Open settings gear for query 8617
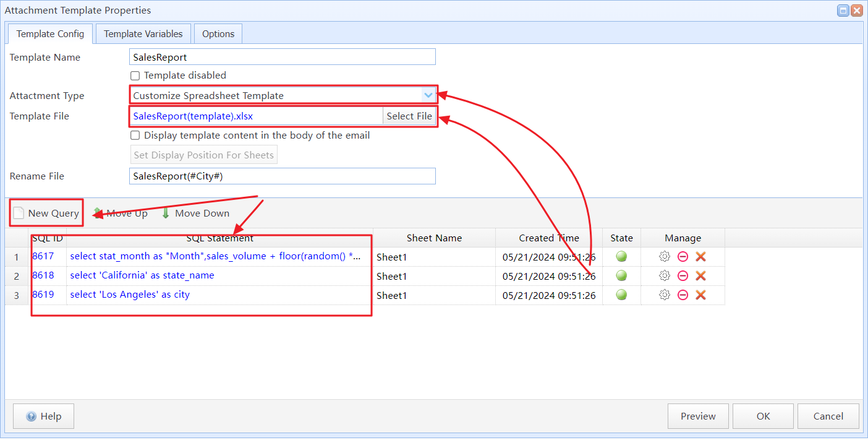 (x=664, y=256)
